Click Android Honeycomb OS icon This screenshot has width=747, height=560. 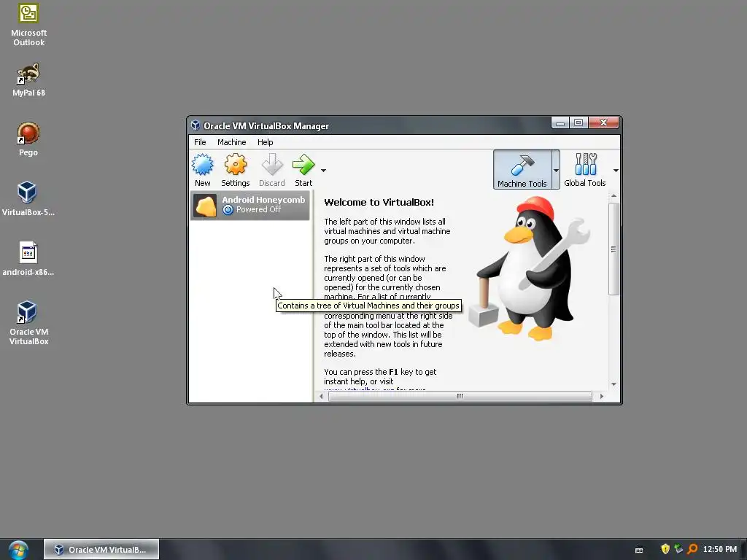206,206
